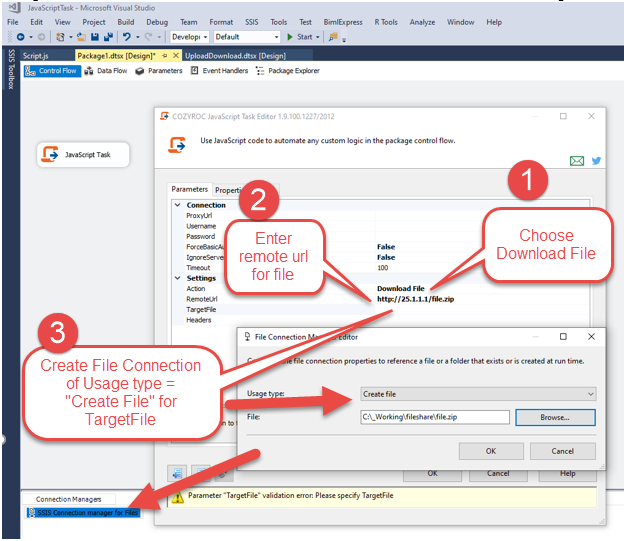The width and height of the screenshot is (624, 541).
Task: Click the New Project toolbar icon
Action: [x=60, y=37]
